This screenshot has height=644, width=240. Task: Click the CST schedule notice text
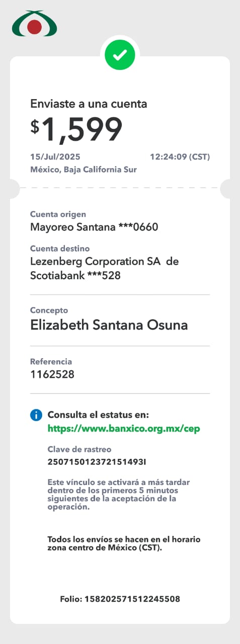tap(124, 543)
